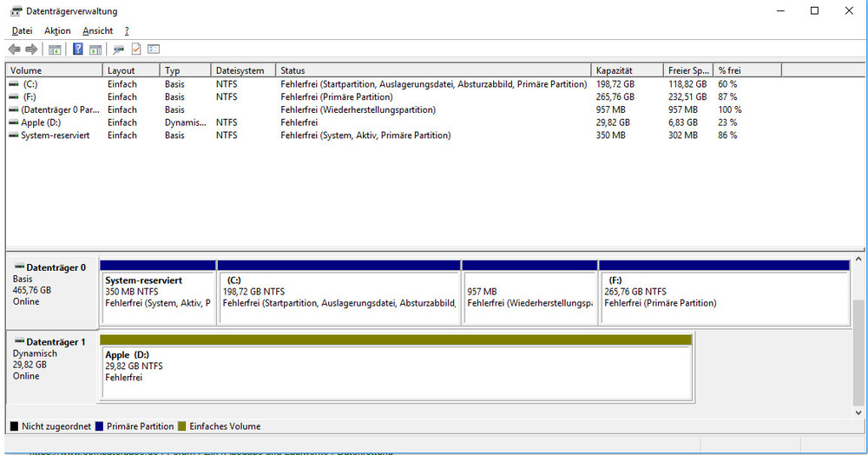This screenshot has width=868, height=455.
Task: Click the Dateisystem column header
Action: tap(242, 70)
